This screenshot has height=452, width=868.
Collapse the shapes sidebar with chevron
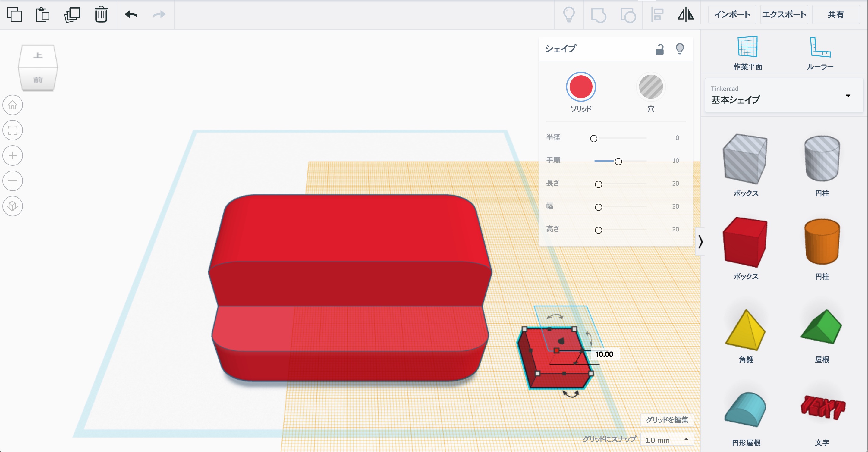[x=700, y=241]
